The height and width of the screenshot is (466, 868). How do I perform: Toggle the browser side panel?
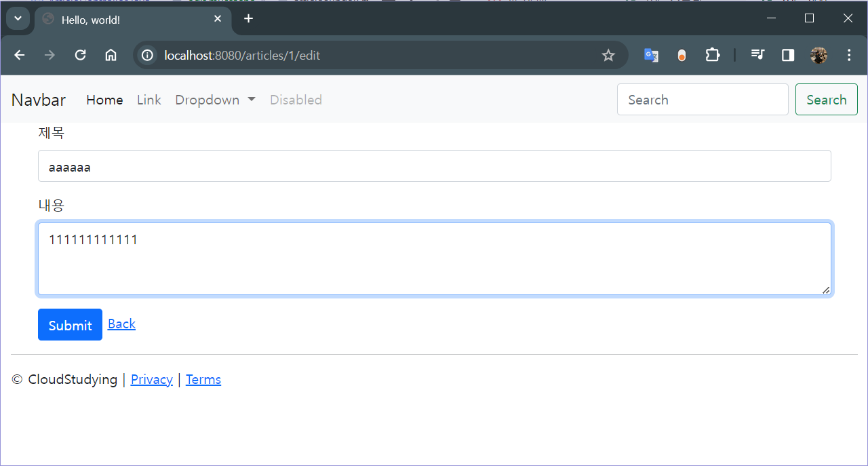tap(788, 55)
